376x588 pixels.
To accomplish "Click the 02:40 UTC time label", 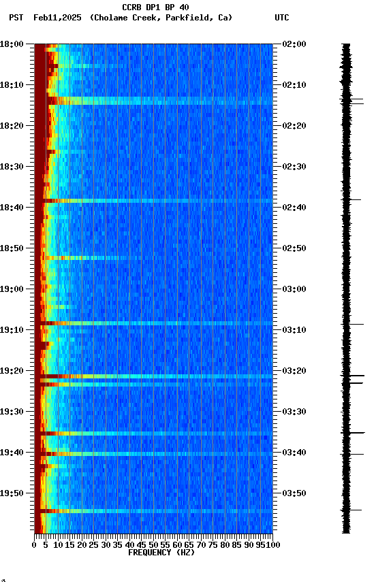I will (x=294, y=208).
